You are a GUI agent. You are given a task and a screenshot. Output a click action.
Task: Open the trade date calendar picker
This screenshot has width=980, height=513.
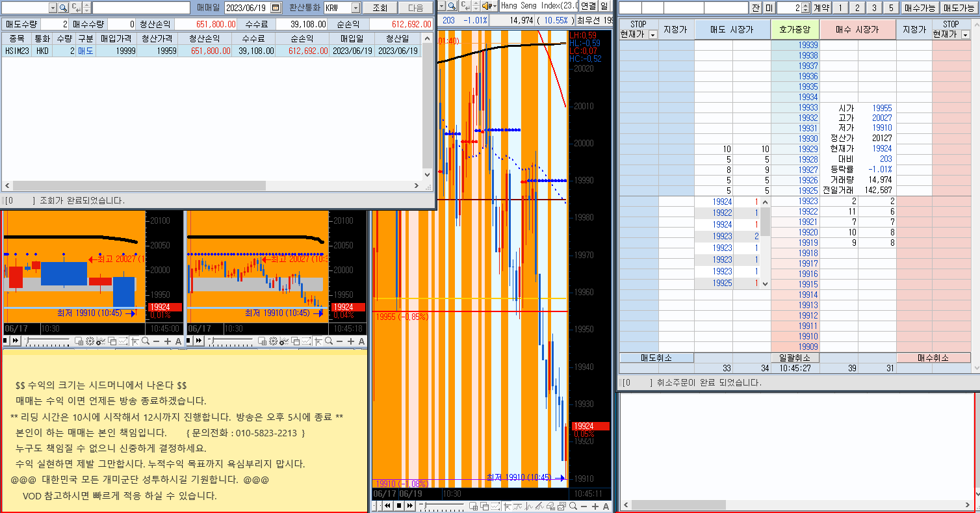[x=276, y=8]
